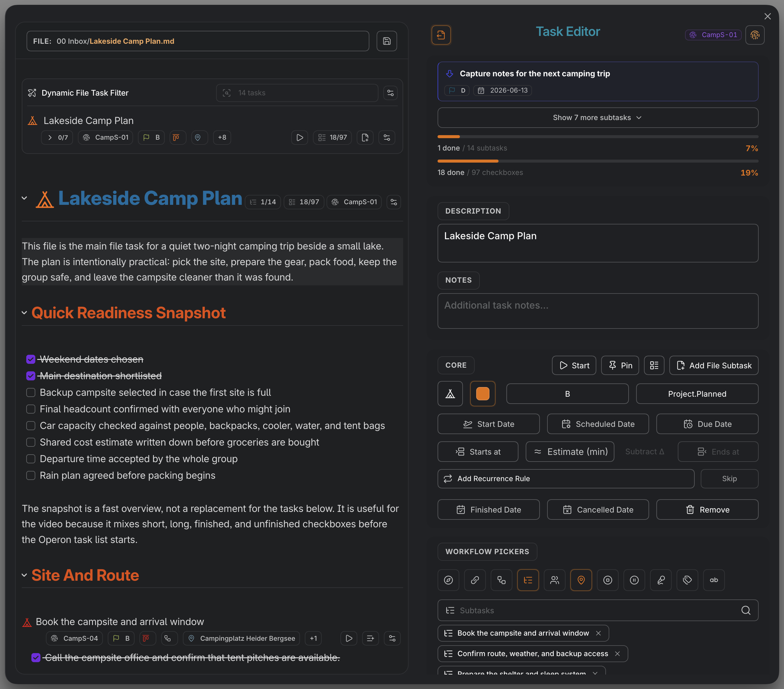This screenshot has width=784, height=689.
Task: Add file subtask icon in Lakeside card
Action: pos(365,137)
